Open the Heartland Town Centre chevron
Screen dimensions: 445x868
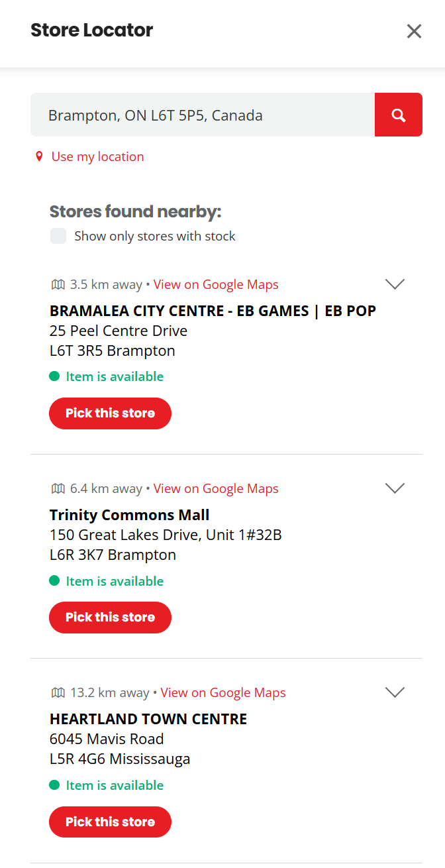tap(395, 692)
